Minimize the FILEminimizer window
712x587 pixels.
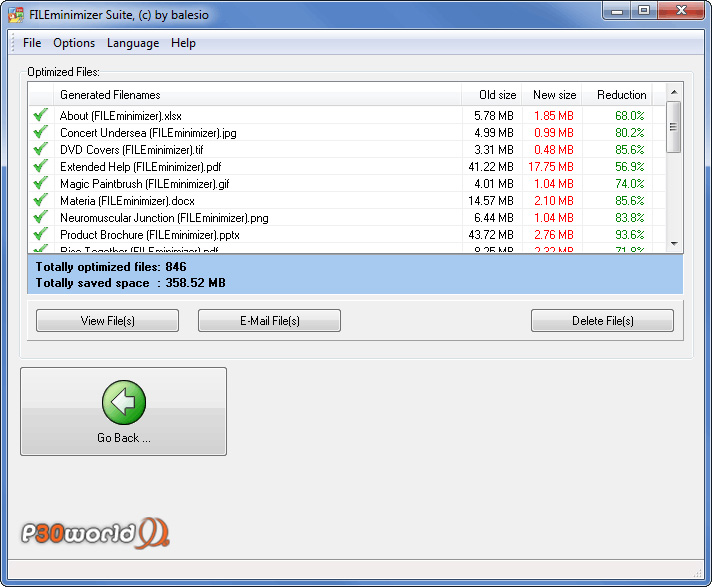click(x=617, y=11)
